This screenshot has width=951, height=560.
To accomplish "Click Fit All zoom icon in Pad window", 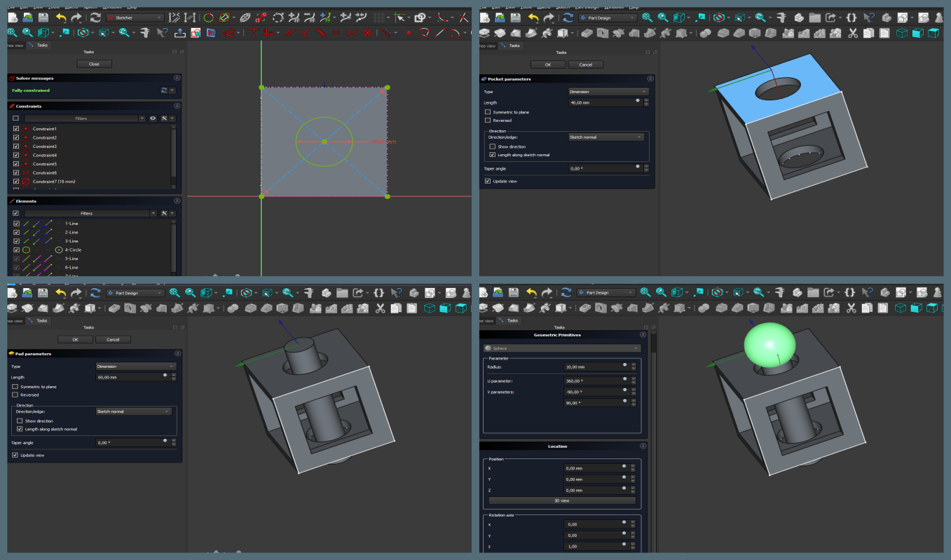I will (174, 292).
